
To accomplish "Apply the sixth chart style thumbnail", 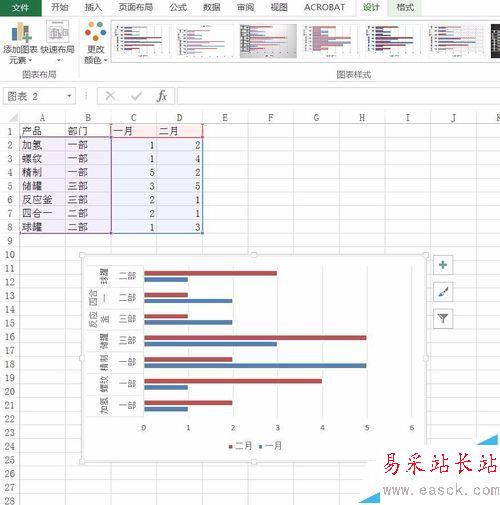I will [x=456, y=41].
